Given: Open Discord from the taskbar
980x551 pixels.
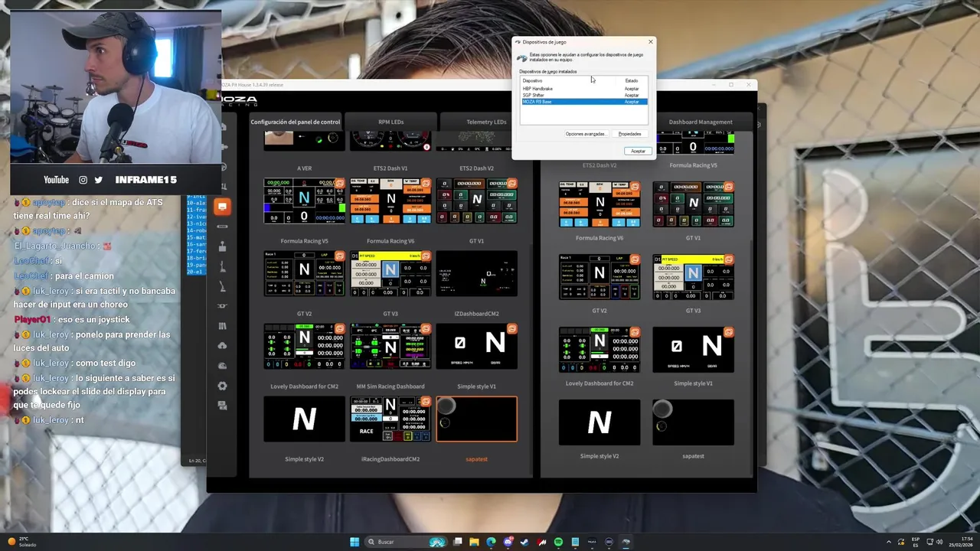Looking at the screenshot, I should pos(508,542).
